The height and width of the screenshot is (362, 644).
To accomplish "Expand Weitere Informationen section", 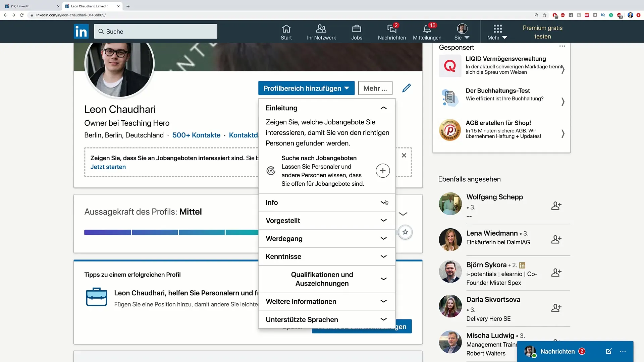I will (x=327, y=301).
